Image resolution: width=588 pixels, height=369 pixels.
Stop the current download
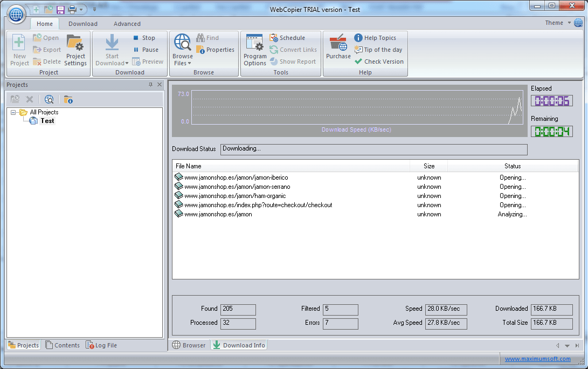click(144, 38)
